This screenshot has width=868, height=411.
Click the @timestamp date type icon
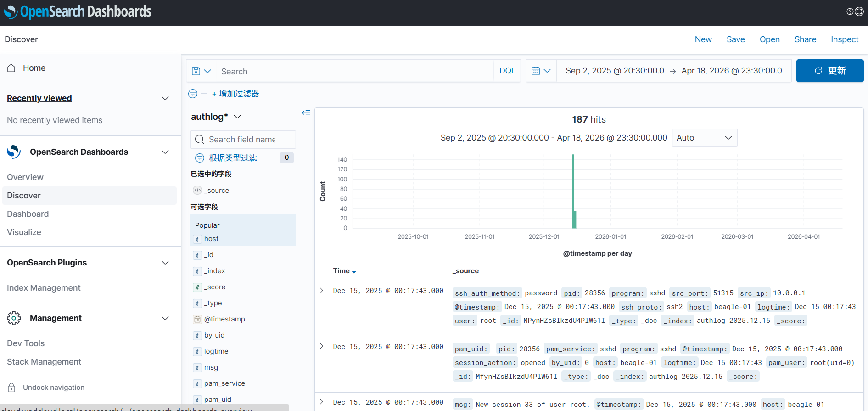[x=197, y=319]
